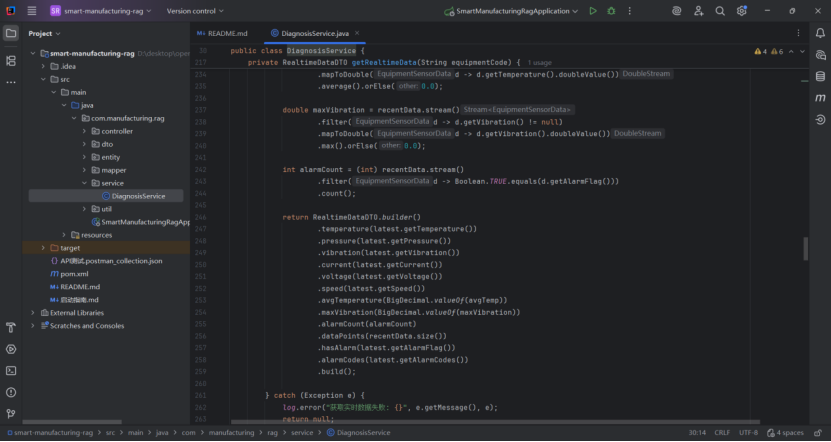
Task: Open the Project tool window icon
Action: click(x=11, y=33)
